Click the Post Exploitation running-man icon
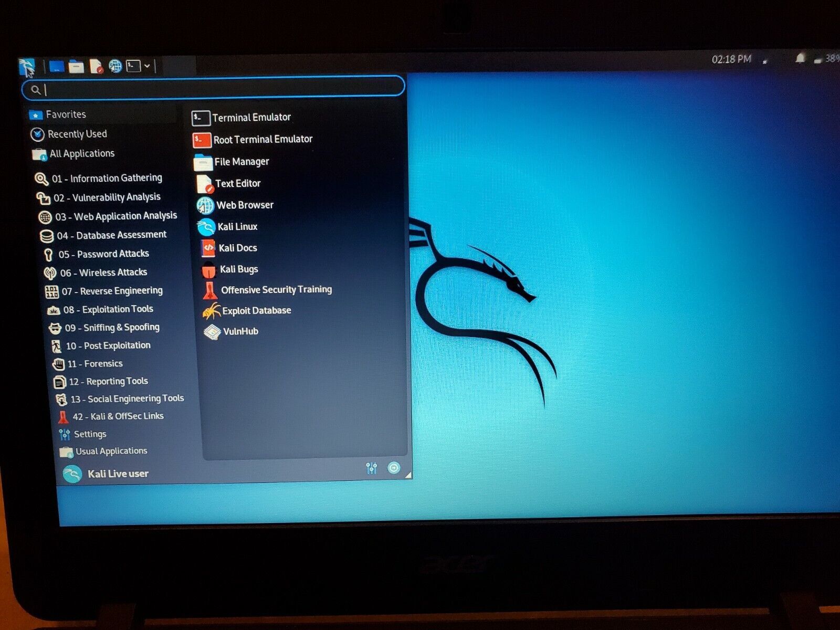The width and height of the screenshot is (840, 630). tap(57, 346)
